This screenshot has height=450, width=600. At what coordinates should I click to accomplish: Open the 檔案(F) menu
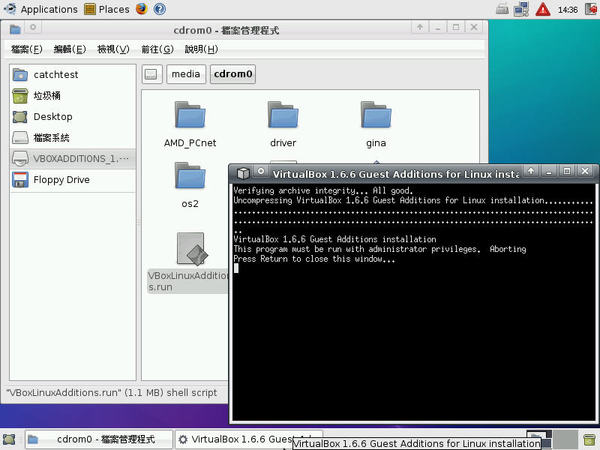point(26,49)
